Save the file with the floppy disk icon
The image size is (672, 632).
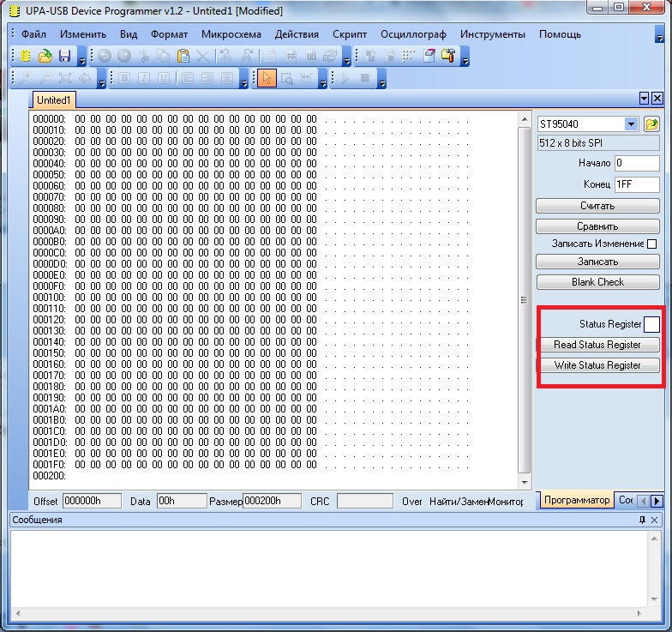[64, 57]
